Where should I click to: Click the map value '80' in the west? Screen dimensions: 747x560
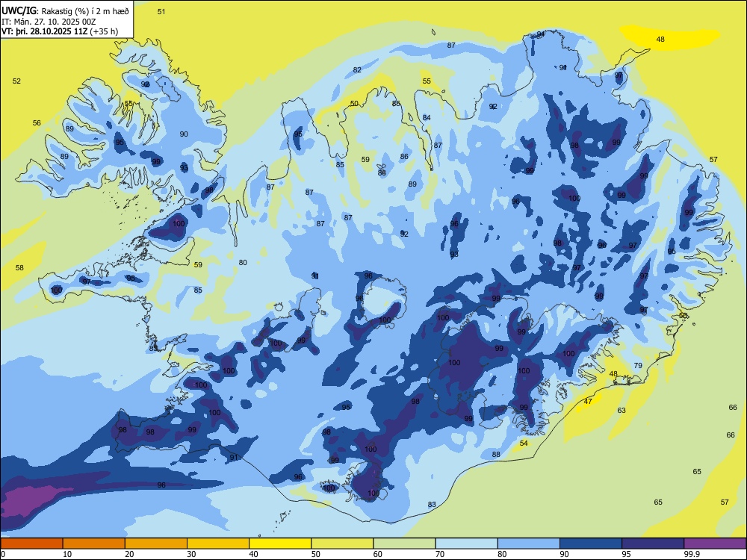pyautogui.click(x=243, y=262)
